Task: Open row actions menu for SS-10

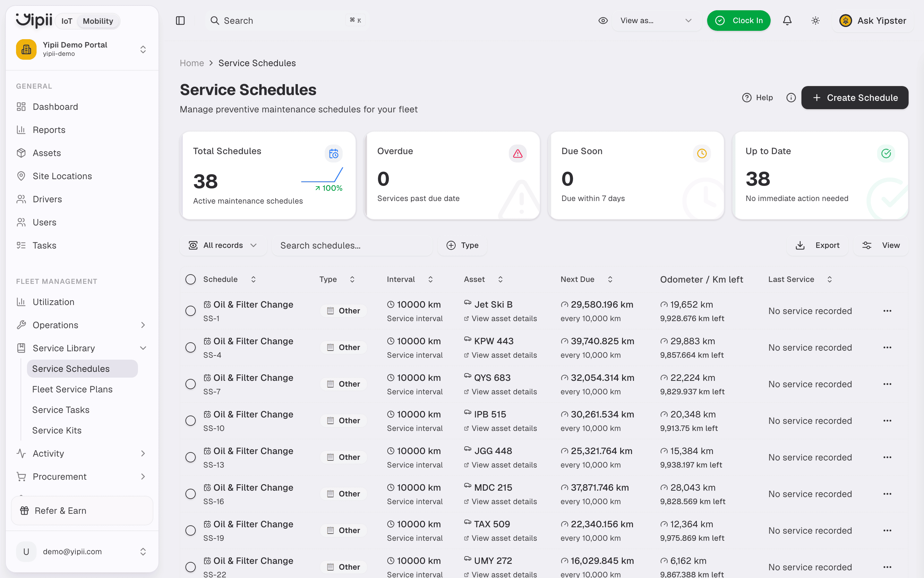Action: [x=887, y=421]
